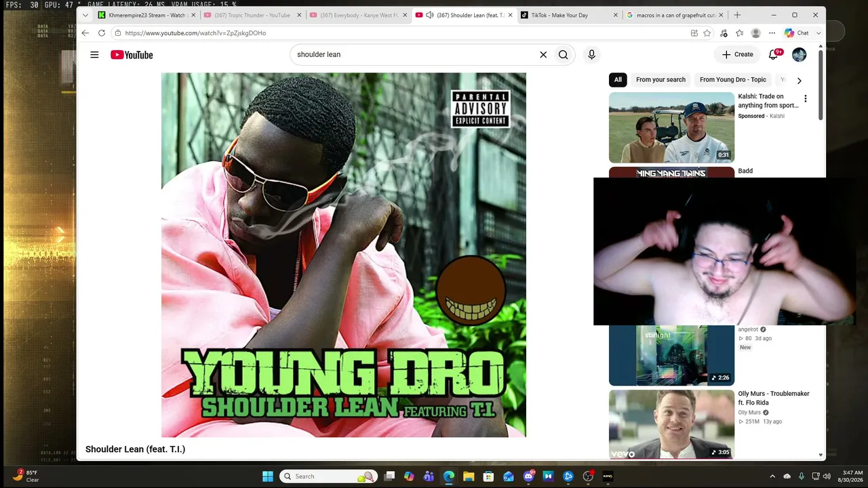This screenshot has width=868, height=488.
Task: Switch to the TikTok - Make Your Day tab
Action: [569, 15]
